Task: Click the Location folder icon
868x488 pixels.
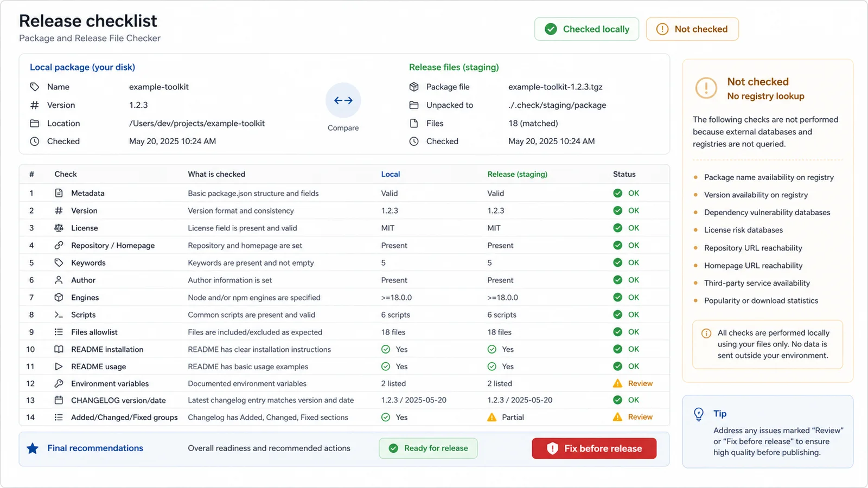Action: [35, 124]
